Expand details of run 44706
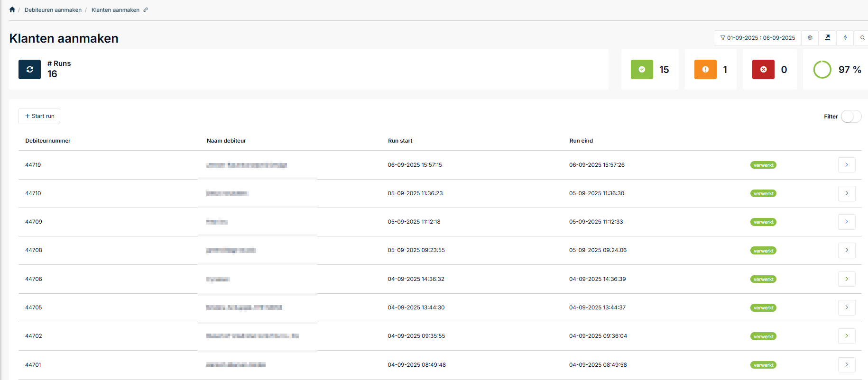 [847, 279]
